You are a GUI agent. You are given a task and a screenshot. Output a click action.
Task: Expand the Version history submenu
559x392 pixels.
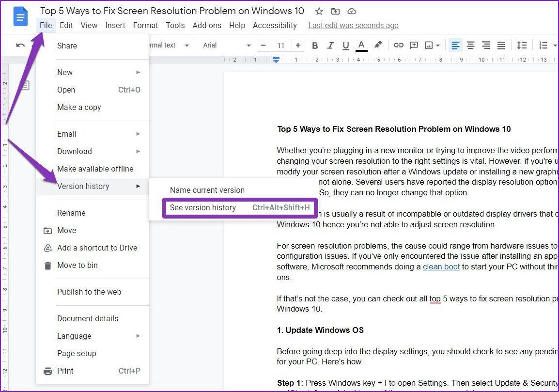click(93, 186)
